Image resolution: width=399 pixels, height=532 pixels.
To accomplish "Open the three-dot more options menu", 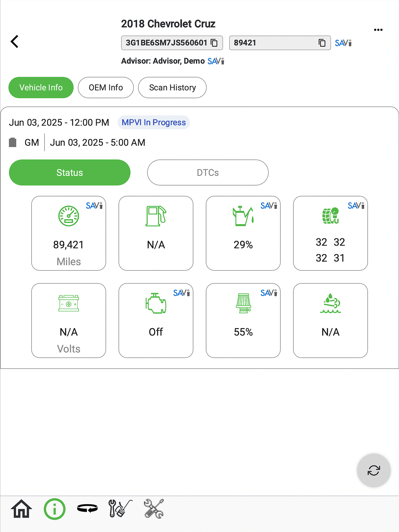I will click(378, 30).
